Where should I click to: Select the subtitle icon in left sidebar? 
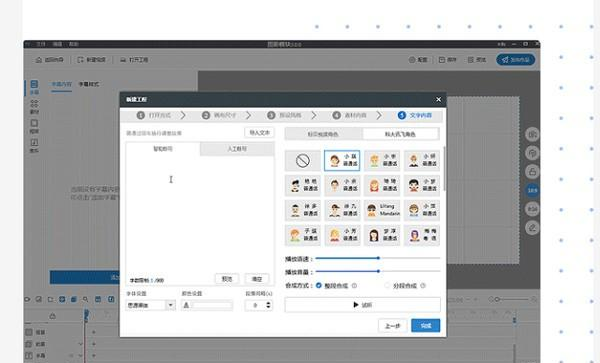34,87
